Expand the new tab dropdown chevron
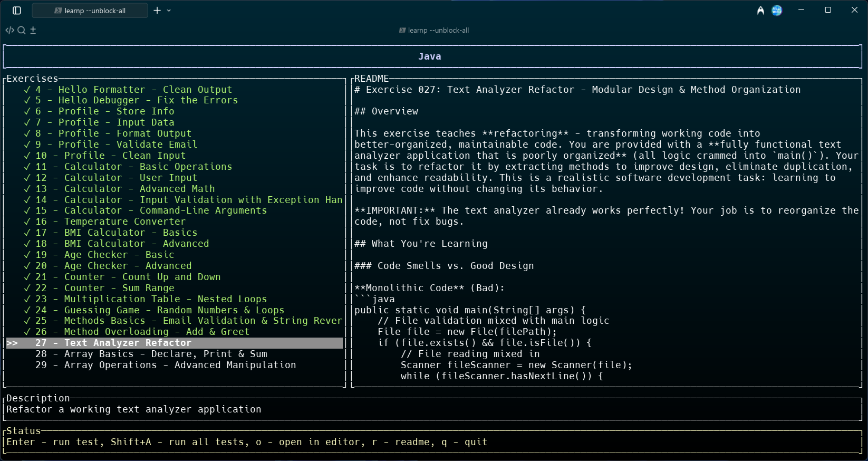 coord(169,11)
